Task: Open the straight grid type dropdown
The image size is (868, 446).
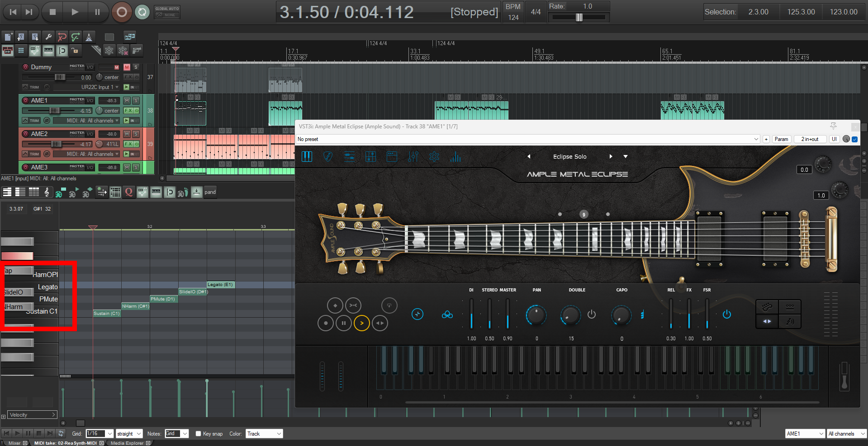Action: [x=129, y=434]
